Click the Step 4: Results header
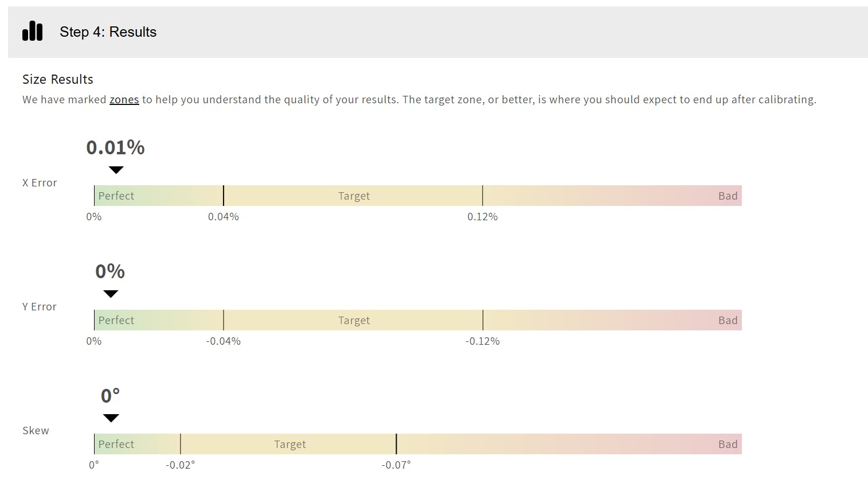 point(108,32)
